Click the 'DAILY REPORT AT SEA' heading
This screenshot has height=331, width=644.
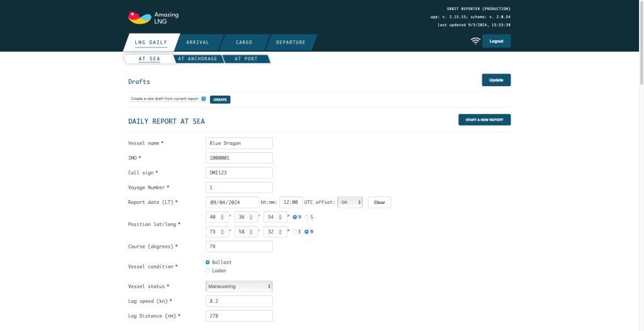[x=166, y=121]
